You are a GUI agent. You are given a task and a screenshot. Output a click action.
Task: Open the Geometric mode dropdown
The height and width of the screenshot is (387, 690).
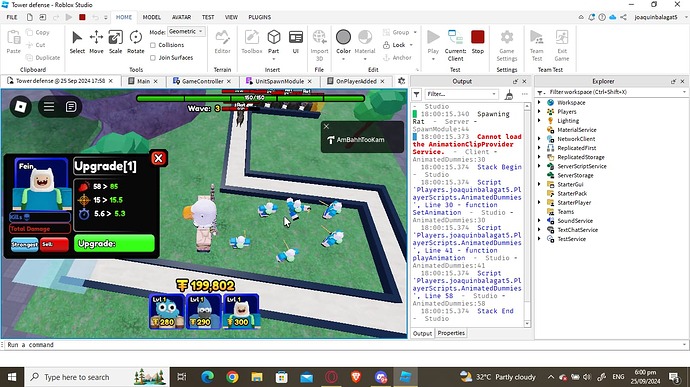(186, 32)
